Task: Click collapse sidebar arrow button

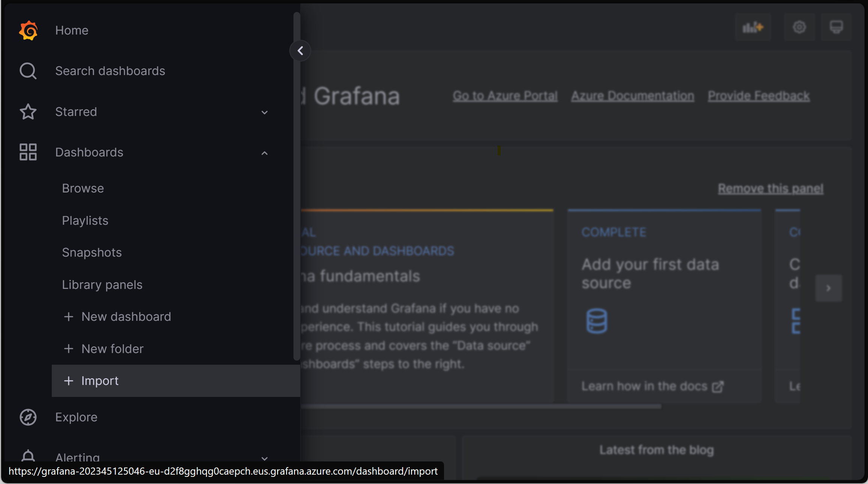Action: [301, 50]
